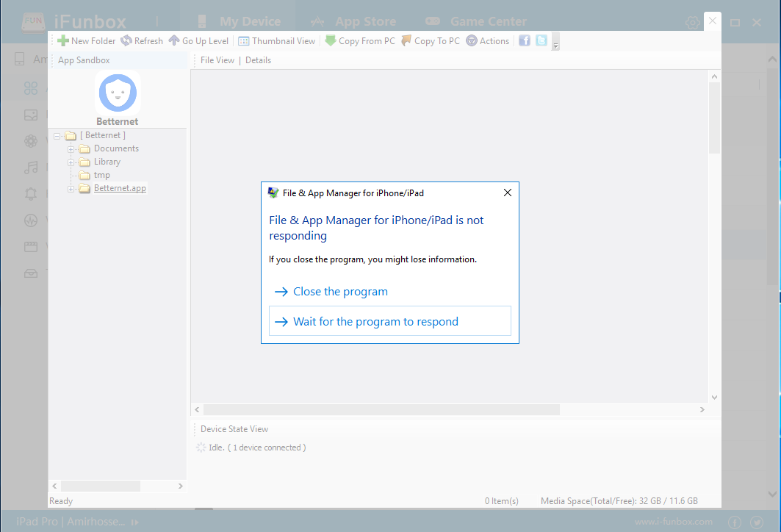Viewport: 781px width, 532px height.
Task: Click the Idle device status text
Action: (257, 447)
